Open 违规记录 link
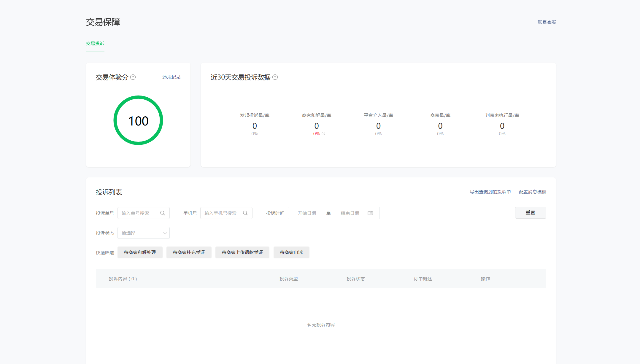Viewport: 640px width, 364px height. pos(171,77)
